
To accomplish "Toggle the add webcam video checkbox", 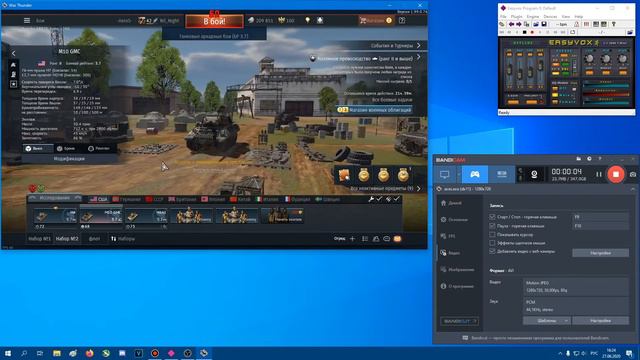I will pyautogui.click(x=492, y=251).
